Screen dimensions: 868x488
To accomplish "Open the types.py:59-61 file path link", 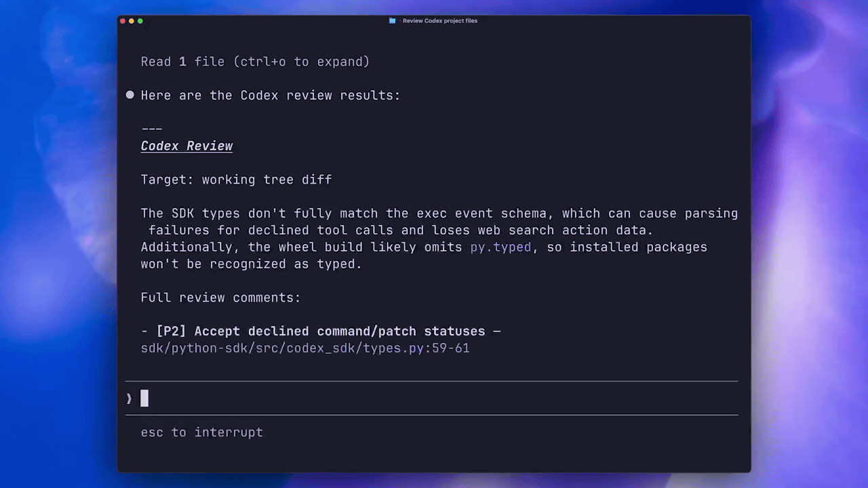I will click(305, 348).
